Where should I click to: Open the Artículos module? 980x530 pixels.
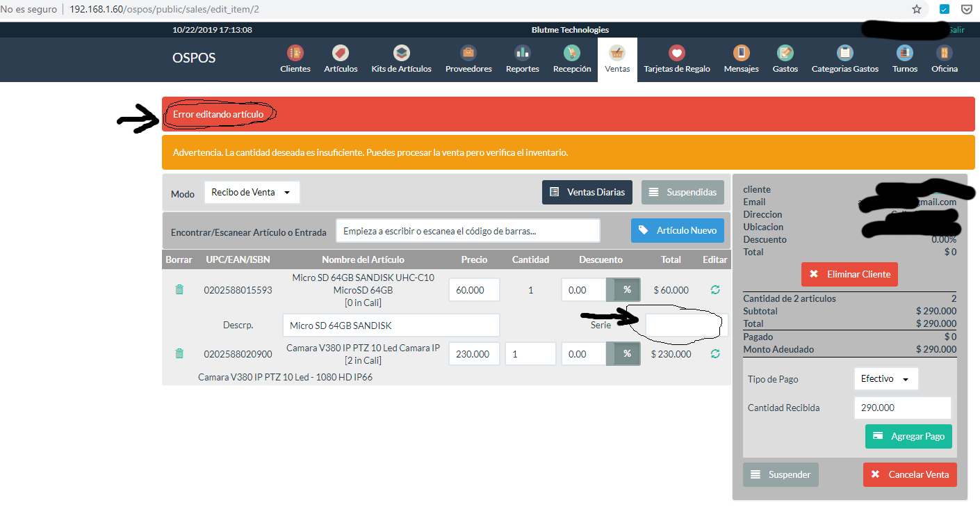pyautogui.click(x=341, y=59)
